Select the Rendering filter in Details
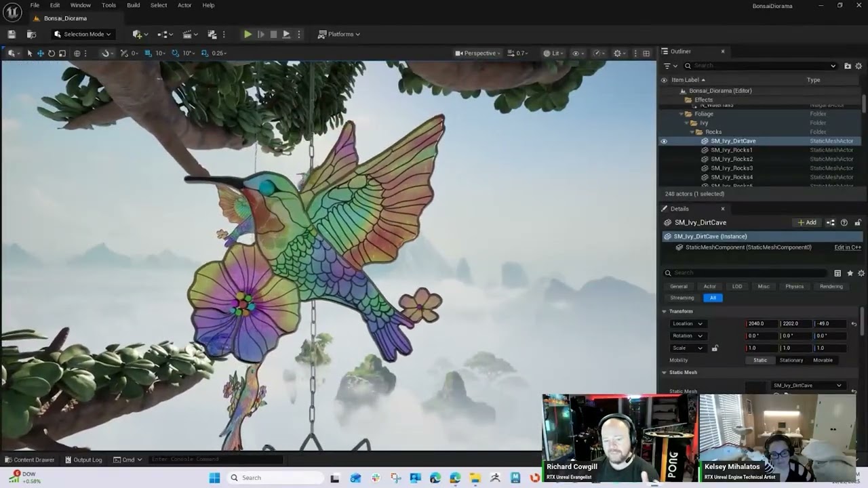868x488 pixels. [831, 286]
